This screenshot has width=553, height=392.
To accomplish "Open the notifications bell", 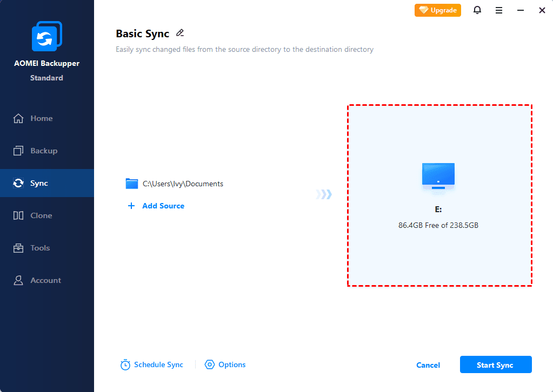I will click(477, 10).
